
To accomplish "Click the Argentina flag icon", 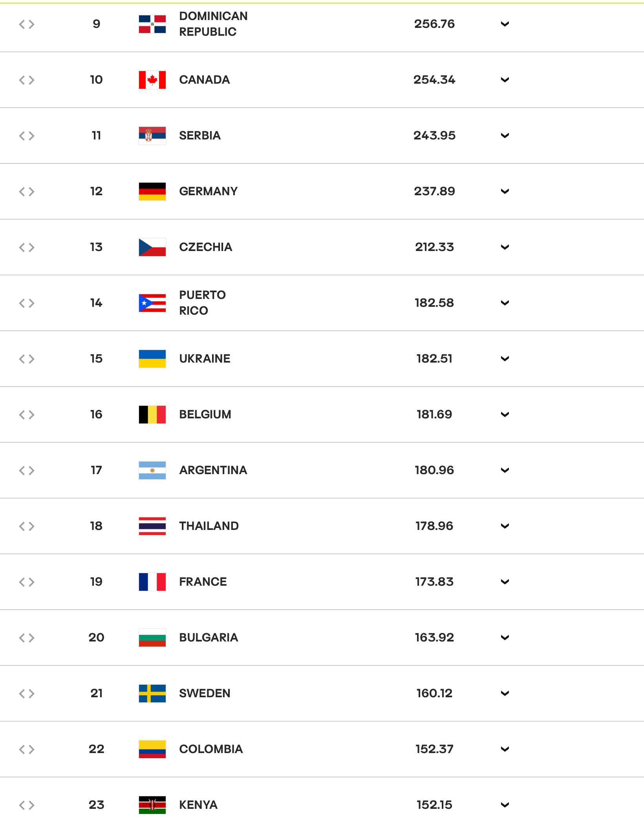I will coord(152,470).
